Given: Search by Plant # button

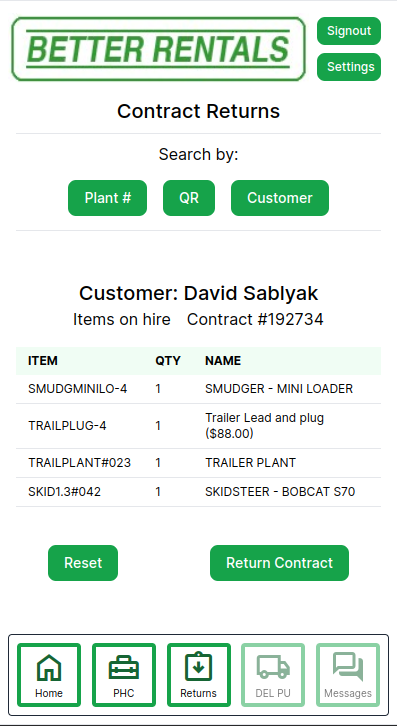Looking at the screenshot, I should coord(107,198).
